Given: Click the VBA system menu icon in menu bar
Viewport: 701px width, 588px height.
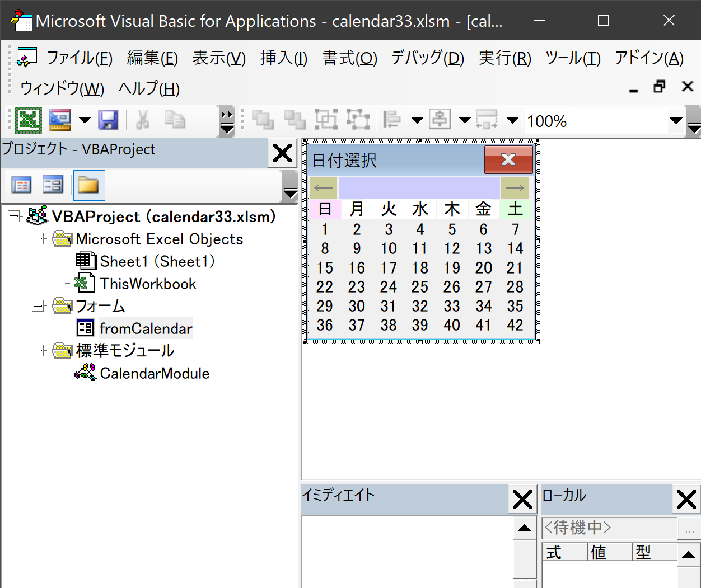Looking at the screenshot, I should 27,57.
